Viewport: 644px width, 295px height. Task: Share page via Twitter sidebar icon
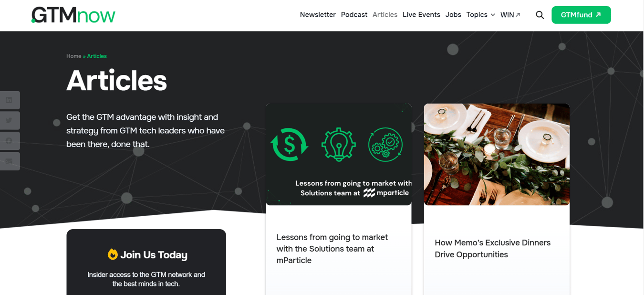coord(9,121)
